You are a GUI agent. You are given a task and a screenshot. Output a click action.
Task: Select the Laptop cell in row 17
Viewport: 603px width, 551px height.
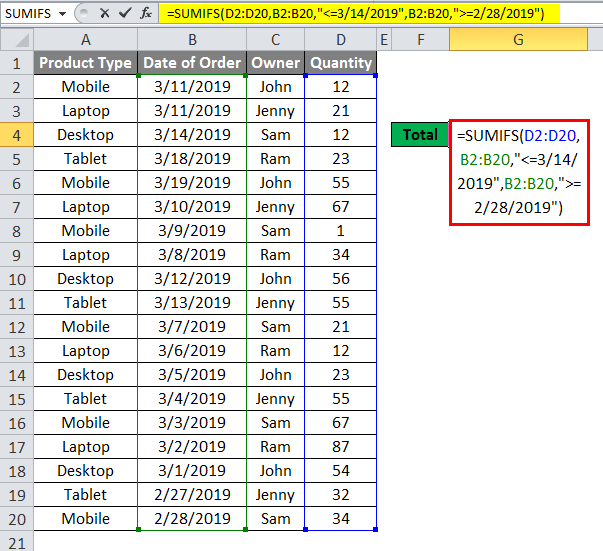[86, 447]
